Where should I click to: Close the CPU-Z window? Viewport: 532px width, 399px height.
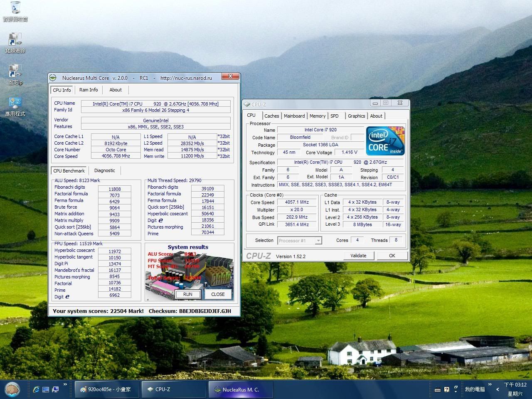[x=400, y=103]
